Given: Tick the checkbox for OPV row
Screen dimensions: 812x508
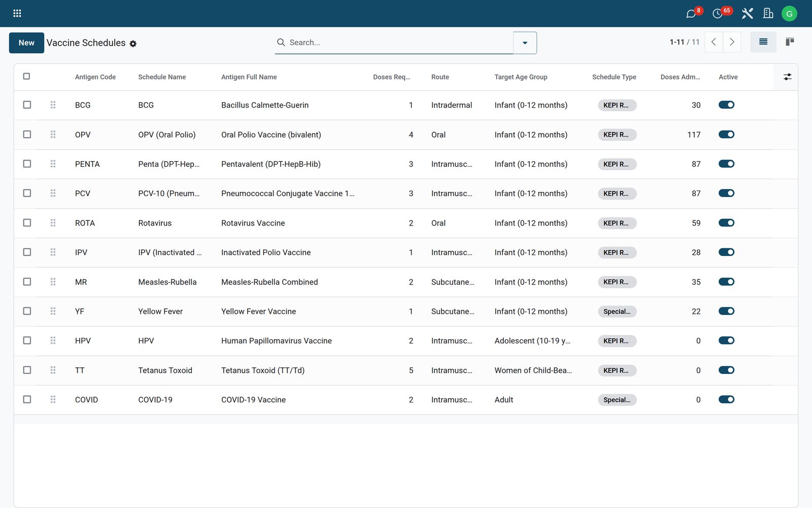Looking at the screenshot, I should [27, 135].
